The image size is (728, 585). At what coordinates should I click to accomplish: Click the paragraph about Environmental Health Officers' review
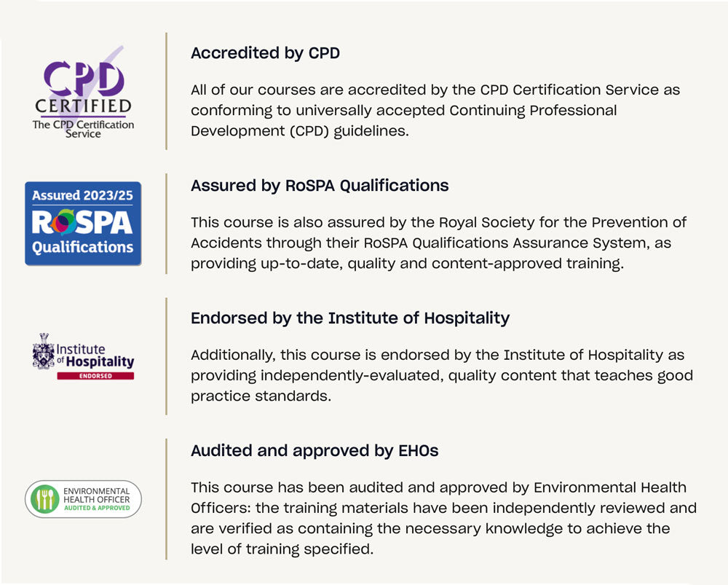443,518
